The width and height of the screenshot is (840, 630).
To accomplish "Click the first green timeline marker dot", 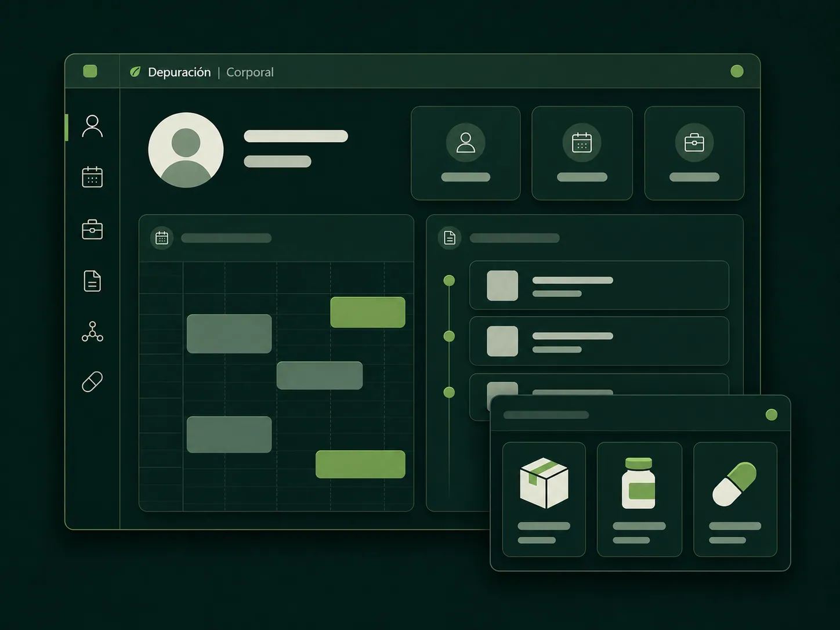I will 449,281.
